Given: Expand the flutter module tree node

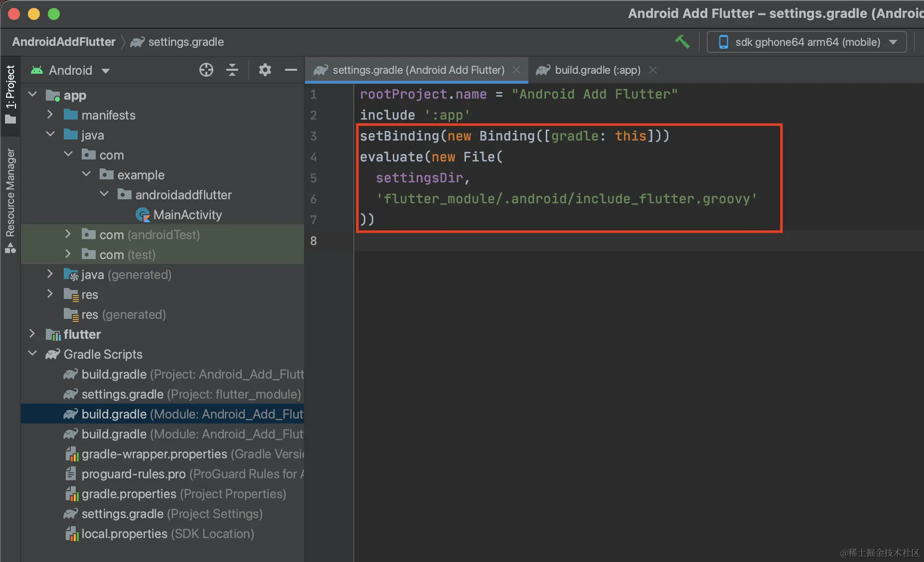Looking at the screenshot, I should [33, 334].
